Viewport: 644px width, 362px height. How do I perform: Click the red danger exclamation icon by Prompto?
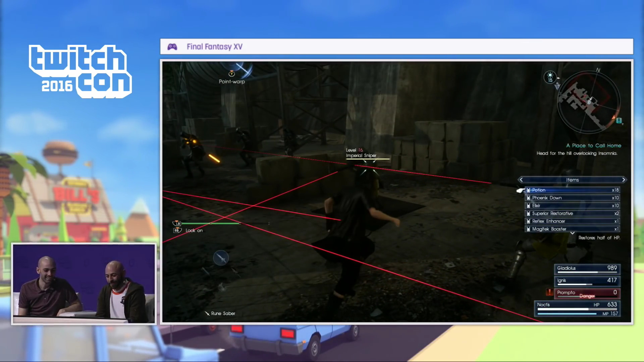[549, 292]
